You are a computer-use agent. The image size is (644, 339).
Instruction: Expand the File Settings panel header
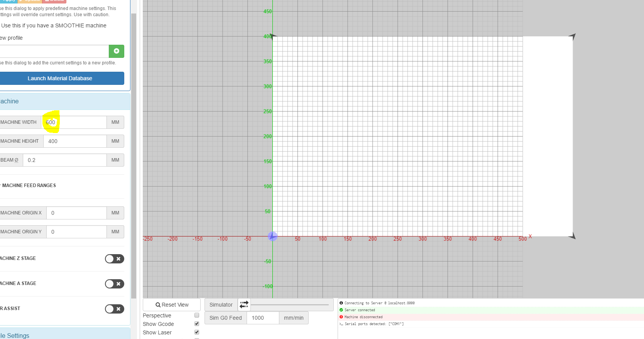[x=62, y=335]
